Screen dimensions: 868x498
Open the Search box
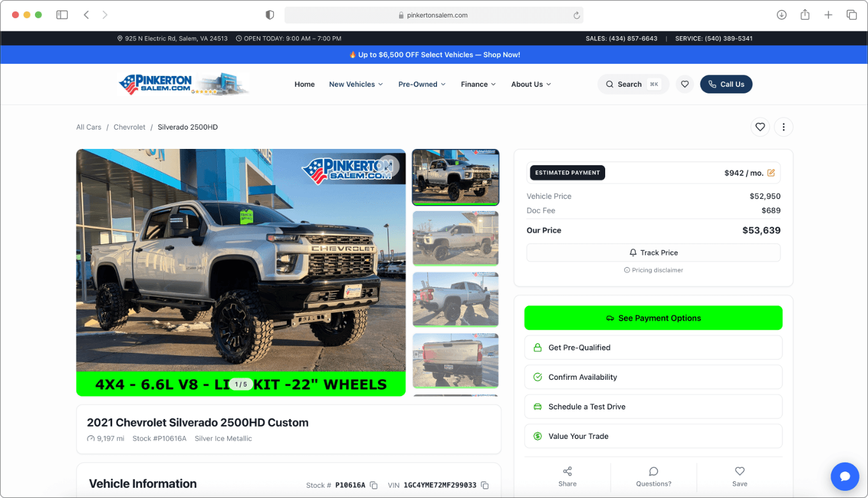[x=633, y=84]
